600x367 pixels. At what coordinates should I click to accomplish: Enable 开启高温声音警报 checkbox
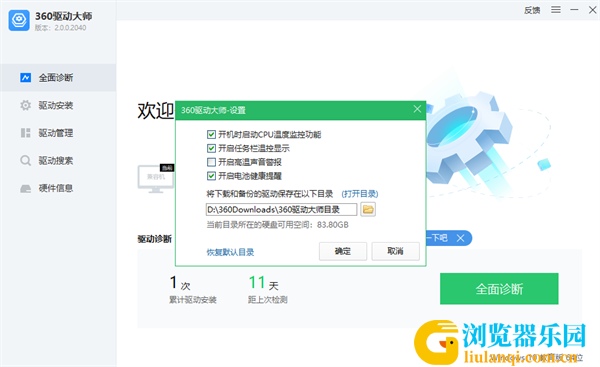pos(211,162)
